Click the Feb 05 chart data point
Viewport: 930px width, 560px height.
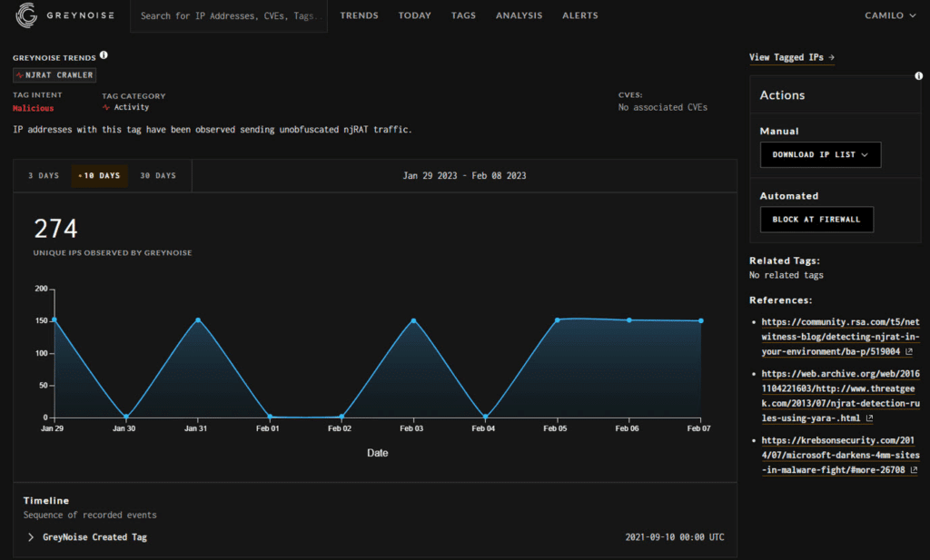tap(557, 320)
